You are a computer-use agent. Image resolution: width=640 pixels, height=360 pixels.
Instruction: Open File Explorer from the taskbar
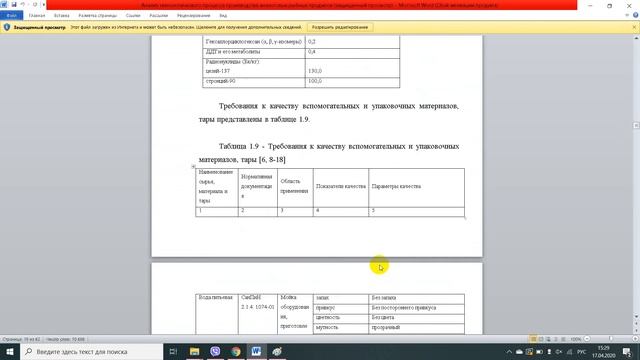click(194, 351)
